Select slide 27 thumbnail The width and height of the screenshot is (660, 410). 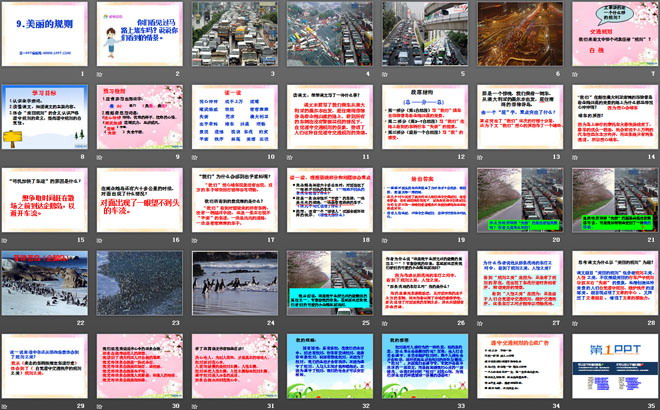tap(520, 282)
